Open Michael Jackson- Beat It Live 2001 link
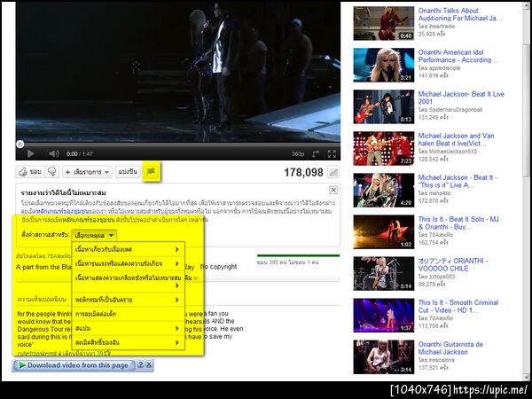The height and width of the screenshot is (399, 532). [461, 98]
